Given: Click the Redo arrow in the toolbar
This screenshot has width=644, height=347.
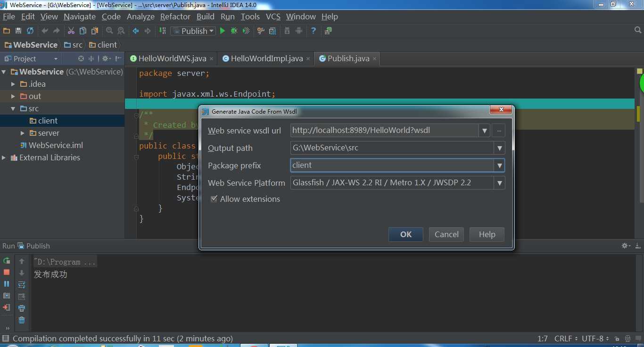Looking at the screenshot, I should point(57,31).
